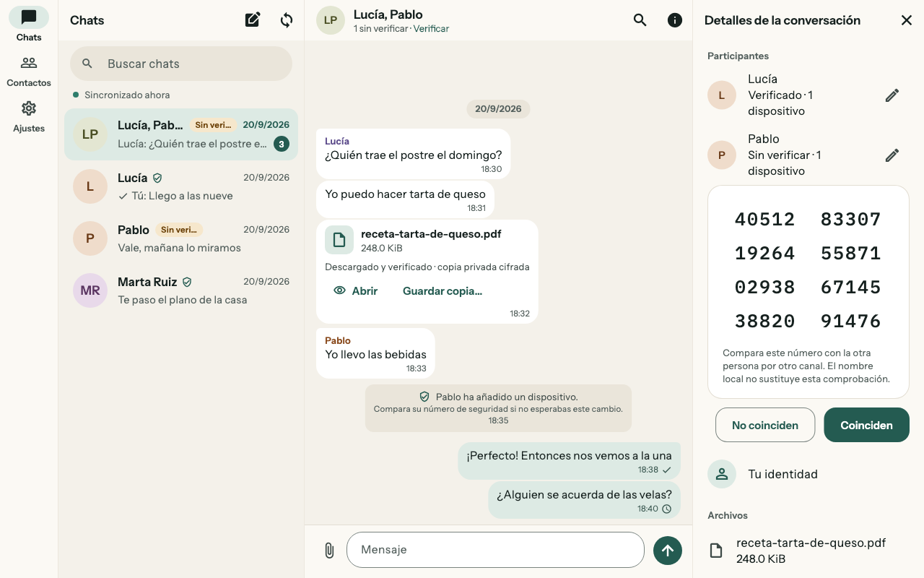Image resolution: width=924 pixels, height=578 pixels.
Task: Edit Pablo's local name with pencil icon
Action: pos(892,155)
